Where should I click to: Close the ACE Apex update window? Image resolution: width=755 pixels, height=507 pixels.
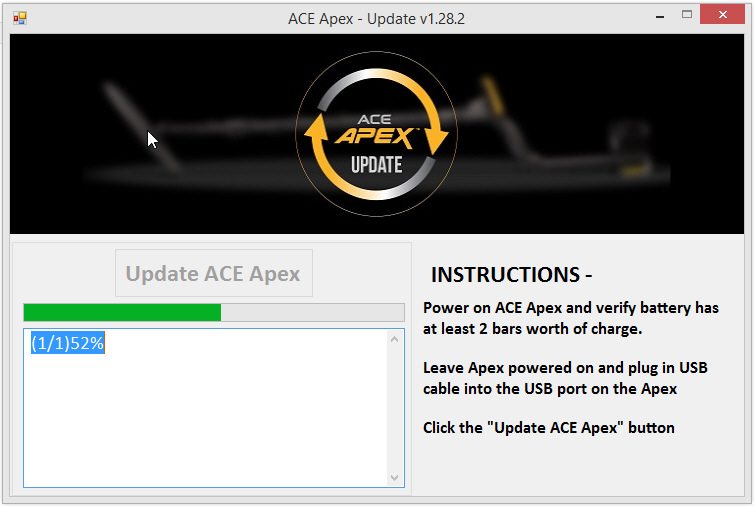pos(722,14)
